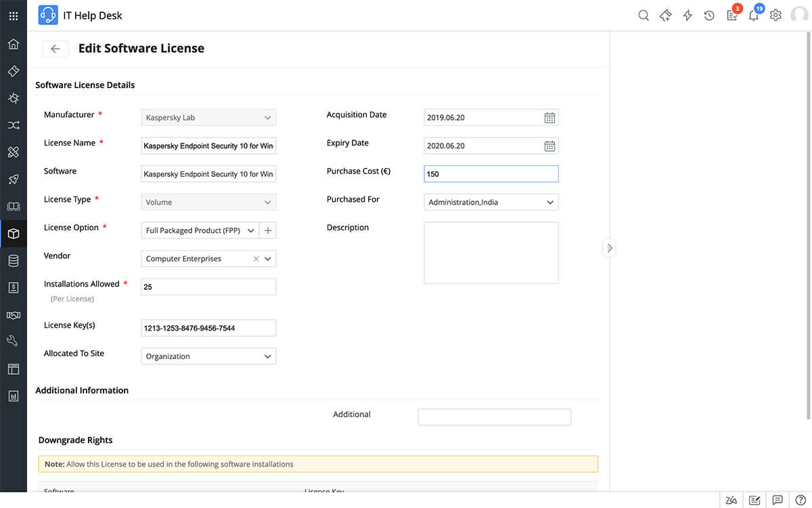
Task: Open help via the question mark icon bottom right
Action: tap(801, 500)
